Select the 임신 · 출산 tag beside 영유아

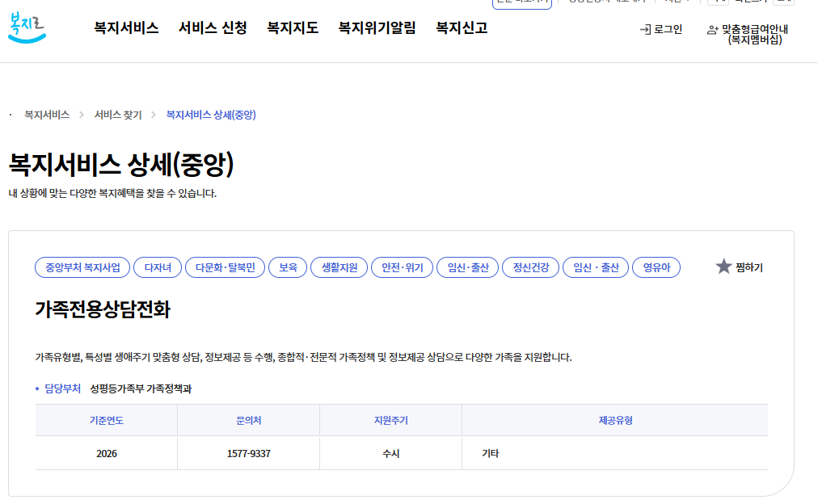point(596,267)
